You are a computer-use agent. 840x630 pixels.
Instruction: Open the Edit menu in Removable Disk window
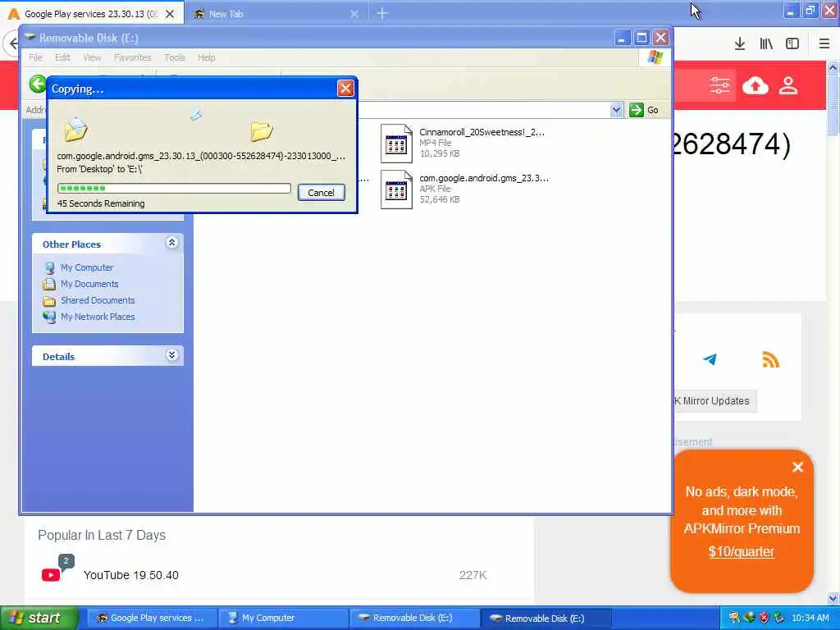[62, 57]
